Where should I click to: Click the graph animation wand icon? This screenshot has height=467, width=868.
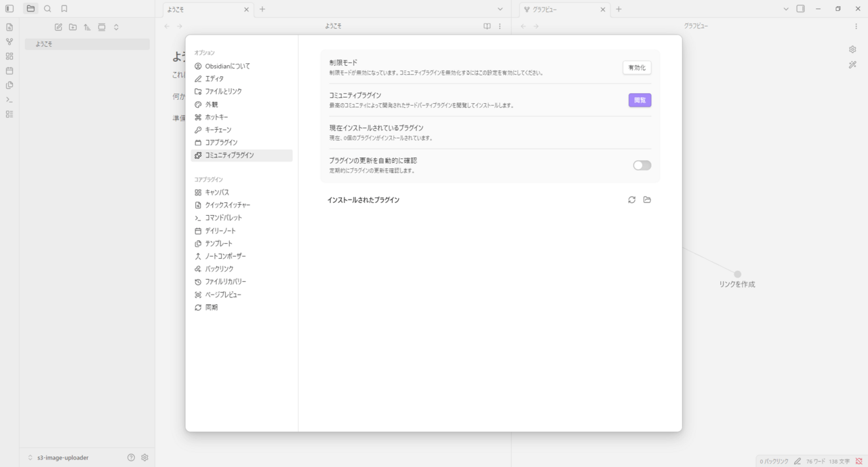tap(853, 64)
